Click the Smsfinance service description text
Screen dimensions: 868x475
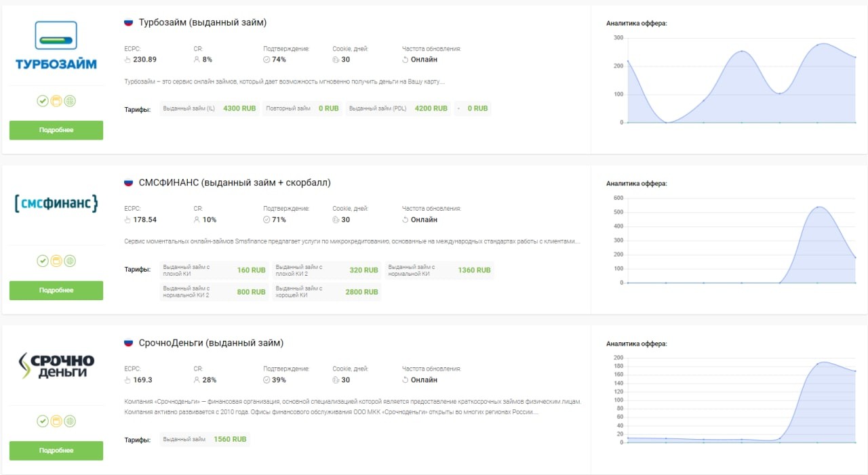(x=352, y=241)
